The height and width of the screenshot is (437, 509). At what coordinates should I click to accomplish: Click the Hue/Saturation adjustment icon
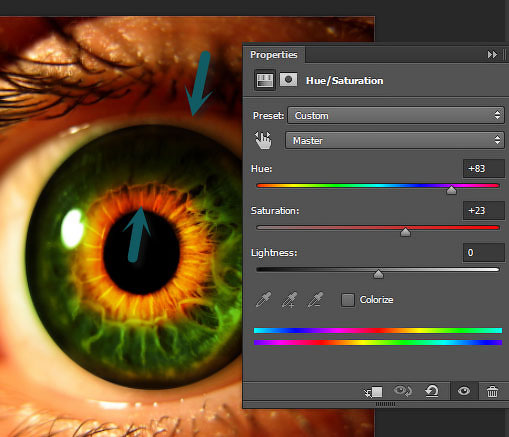[x=265, y=80]
